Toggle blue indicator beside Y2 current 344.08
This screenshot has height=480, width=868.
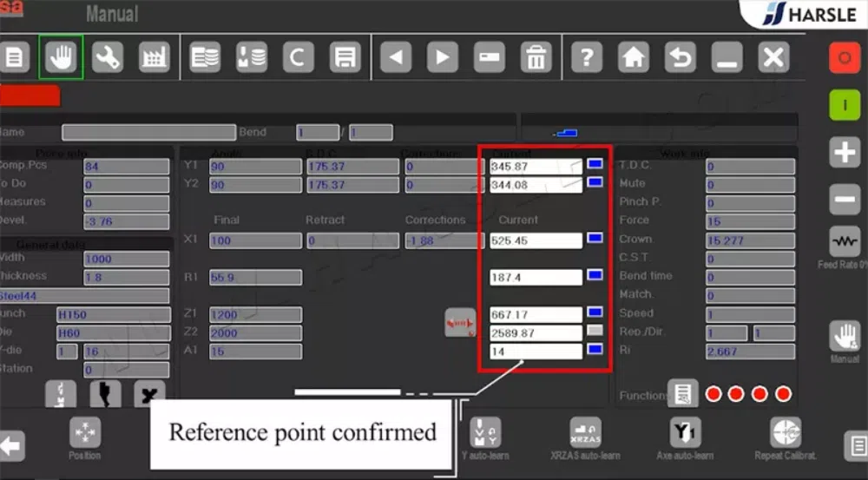[595, 182]
